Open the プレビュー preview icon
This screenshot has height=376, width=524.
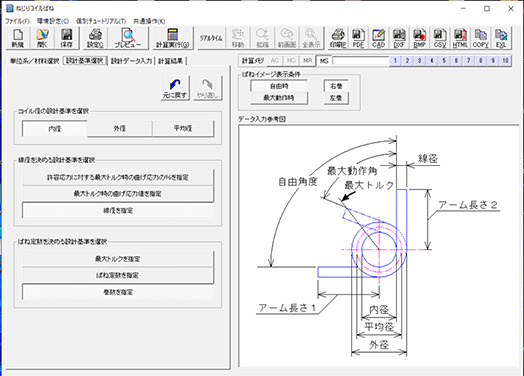pos(128,38)
